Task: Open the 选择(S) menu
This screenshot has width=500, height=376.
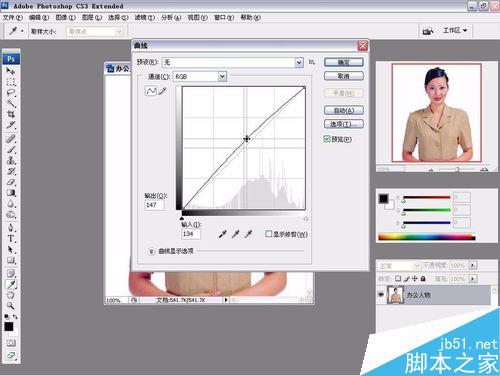Action: point(118,17)
